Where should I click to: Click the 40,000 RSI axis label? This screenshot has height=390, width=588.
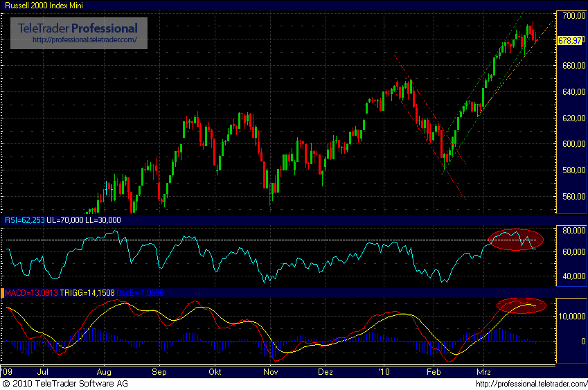click(573, 276)
